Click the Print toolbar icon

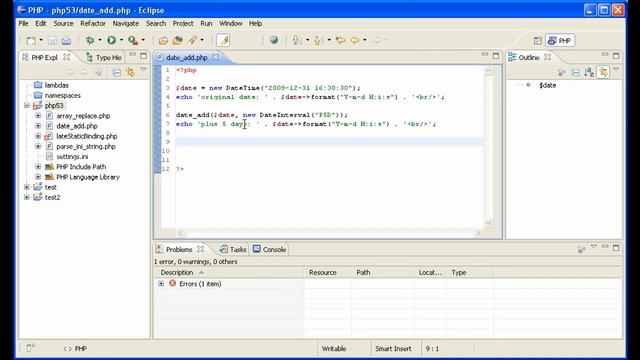[66, 40]
